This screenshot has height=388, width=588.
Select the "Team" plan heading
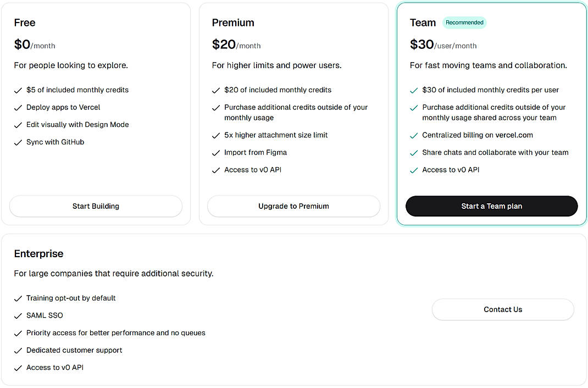pos(423,23)
